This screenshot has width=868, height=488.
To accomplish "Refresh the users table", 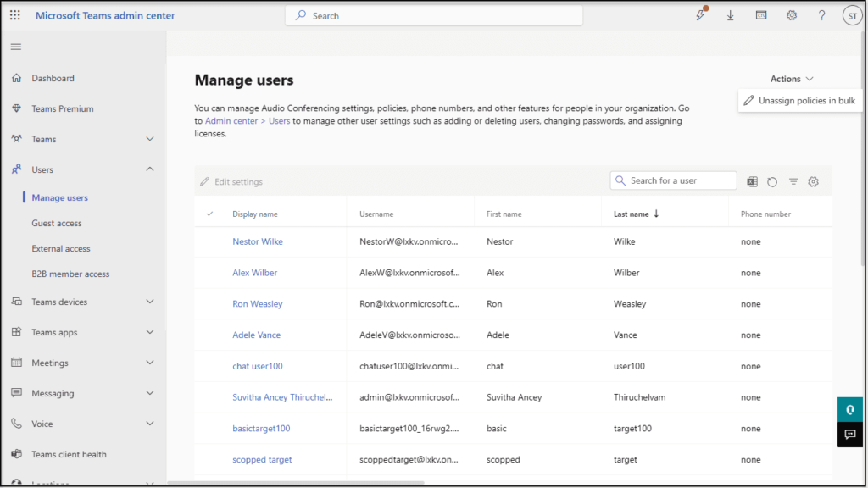I will pyautogui.click(x=772, y=180).
